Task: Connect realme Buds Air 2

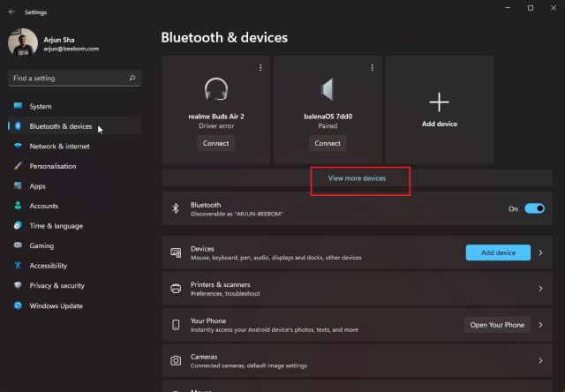Action: (x=215, y=143)
